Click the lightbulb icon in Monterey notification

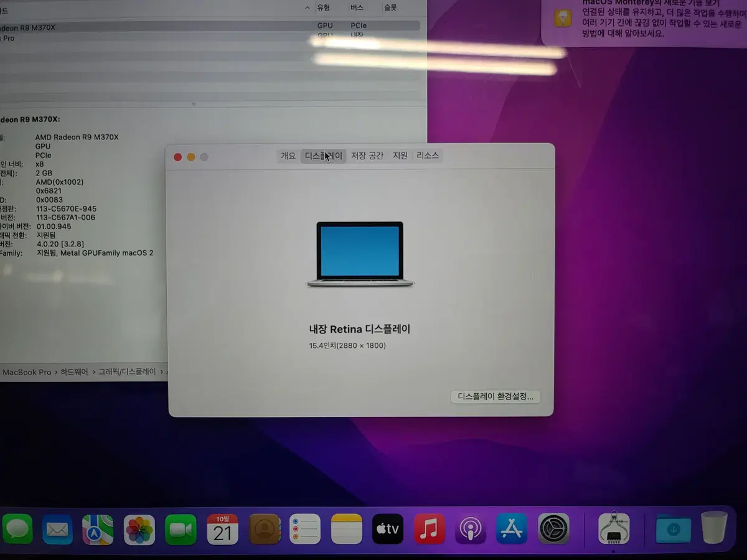click(x=563, y=18)
